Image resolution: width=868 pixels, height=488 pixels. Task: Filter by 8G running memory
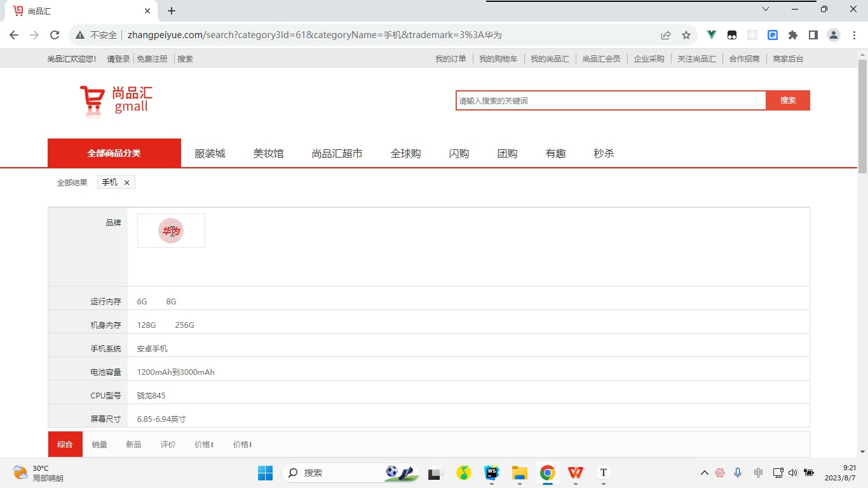click(171, 302)
